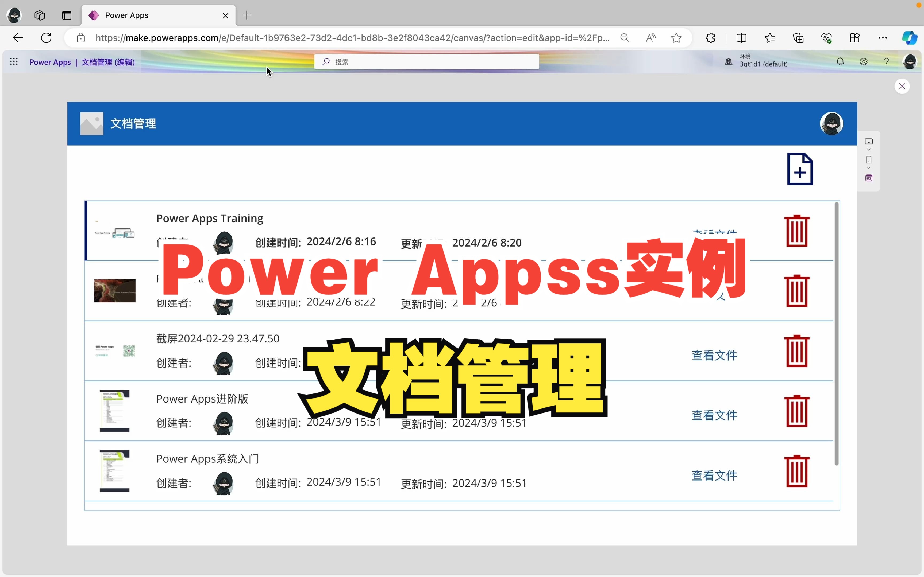
Task: Open the form view icon in the right panel
Action: pyautogui.click(x=869, y=177)
